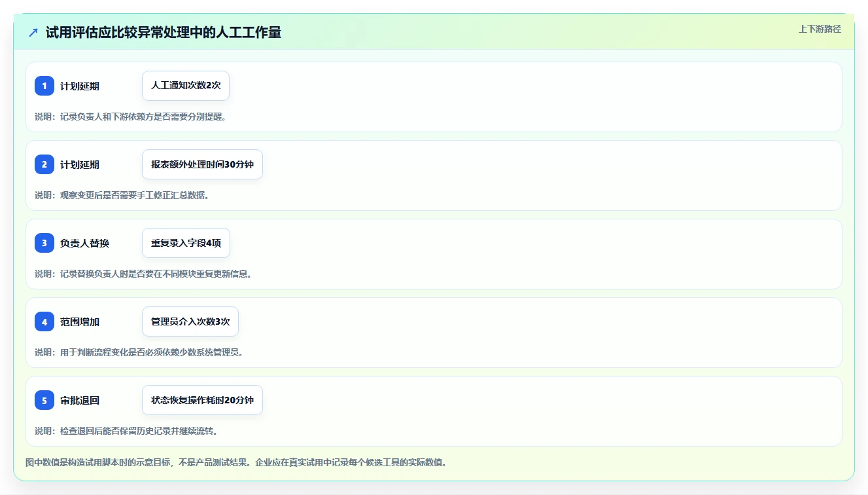Click the 管理员介入次数3次 chip
Viewport: 868px width, 495px height.
pyautogui.click(x=190, y=321)
